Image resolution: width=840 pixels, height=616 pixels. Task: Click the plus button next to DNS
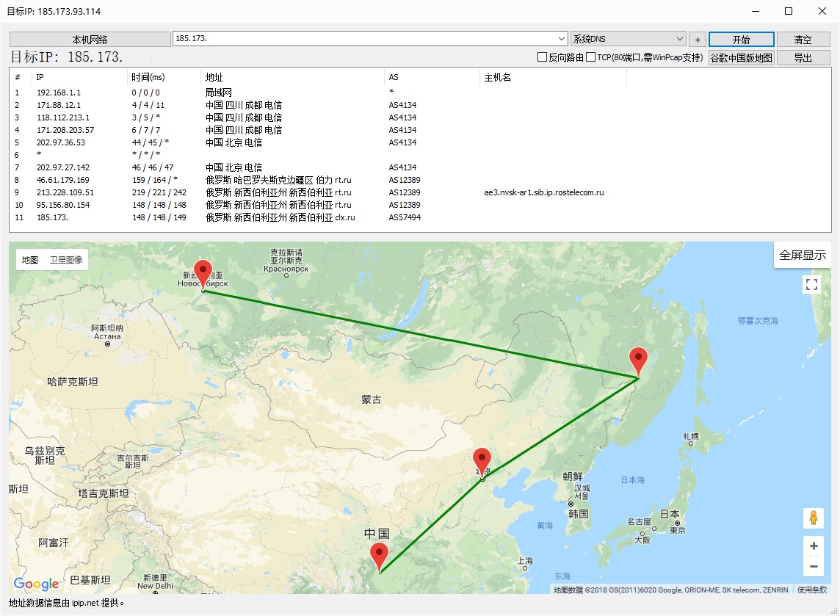[697, 39]
